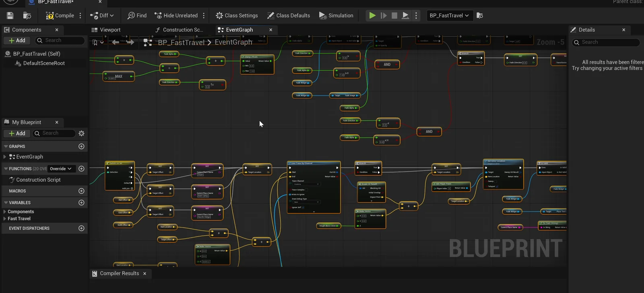Open the functions Override dropdown

61,169
